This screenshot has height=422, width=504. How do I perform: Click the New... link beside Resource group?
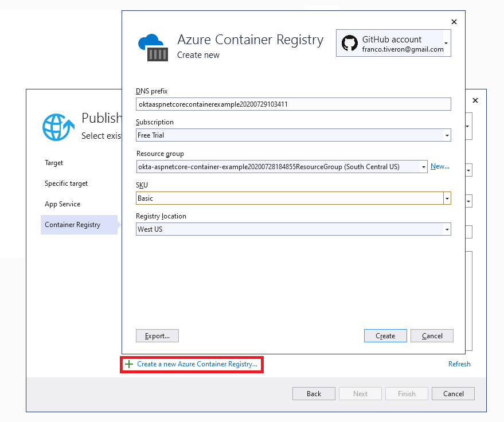439,166
